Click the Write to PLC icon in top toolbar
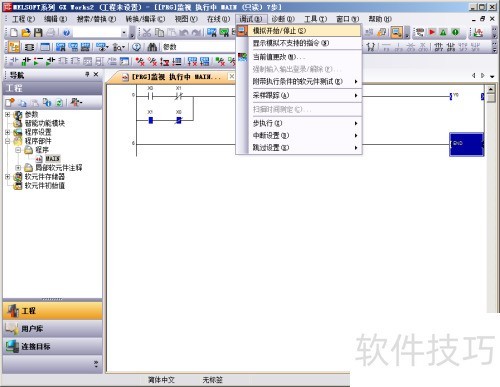Screen dimensions: 500x387 click(212, 32)
